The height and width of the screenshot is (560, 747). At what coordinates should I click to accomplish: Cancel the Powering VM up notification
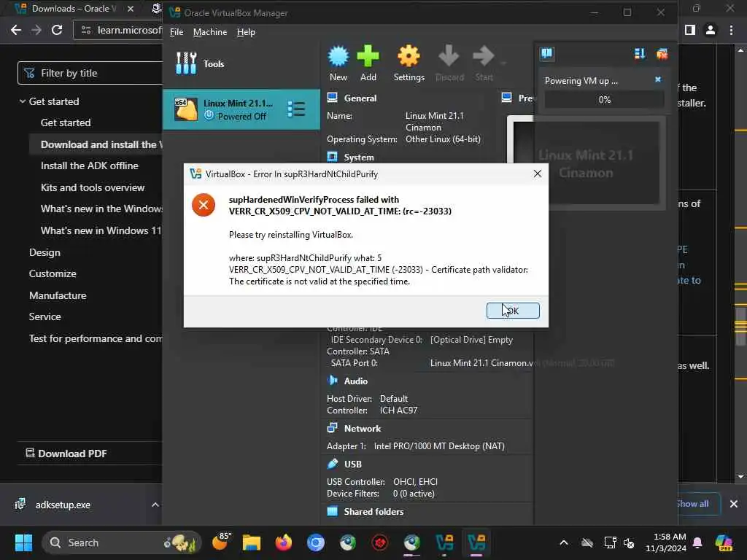(658, 79)
